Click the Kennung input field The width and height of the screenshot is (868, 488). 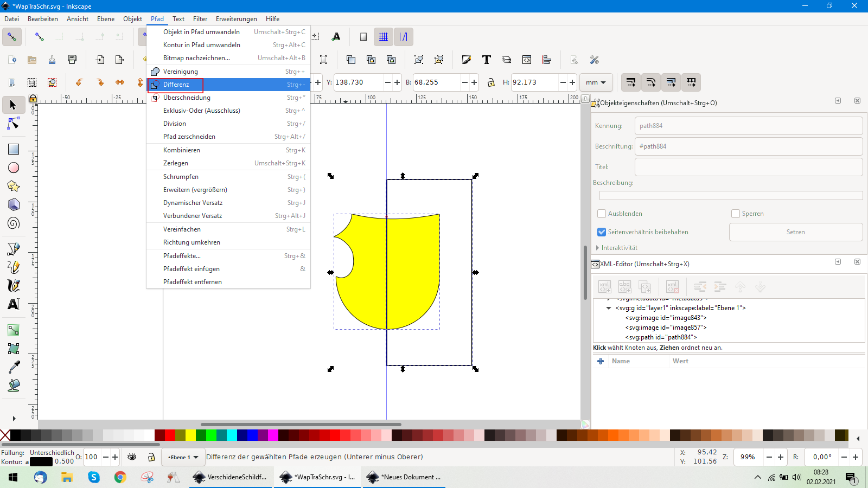point(748,126)
